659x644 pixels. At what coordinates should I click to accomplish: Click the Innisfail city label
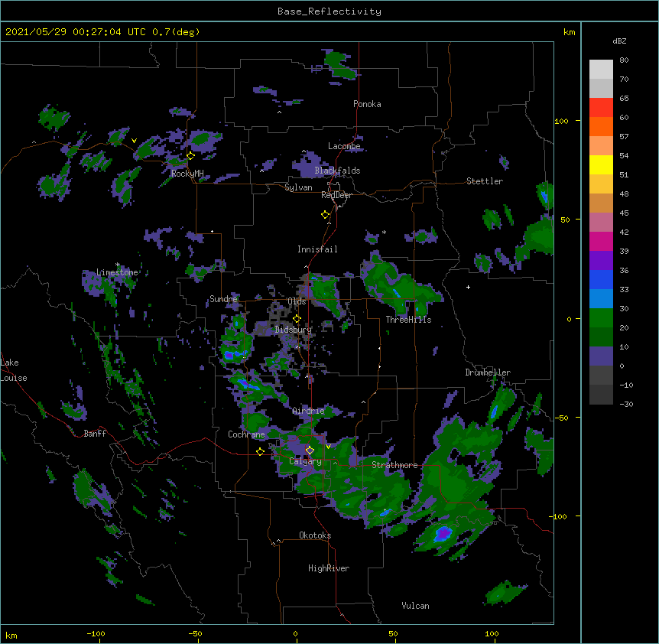[317, 249]
